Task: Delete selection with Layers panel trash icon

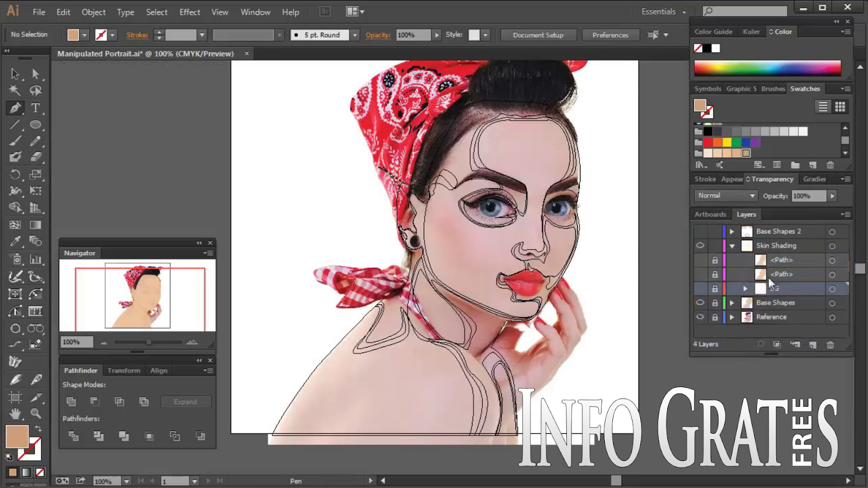Action: [x=830, y=344]
